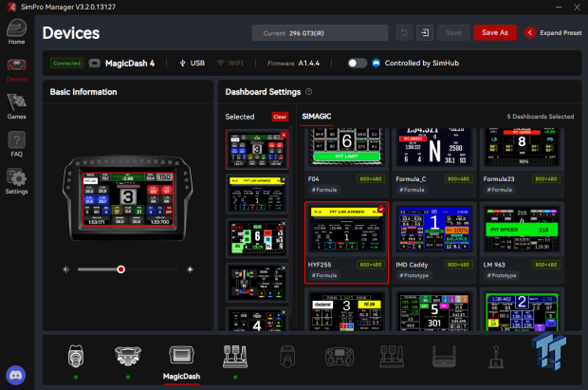Click the SimHub logo icon
The height and width of the screenshot is (390, 588).
click(x=377, y=63)
